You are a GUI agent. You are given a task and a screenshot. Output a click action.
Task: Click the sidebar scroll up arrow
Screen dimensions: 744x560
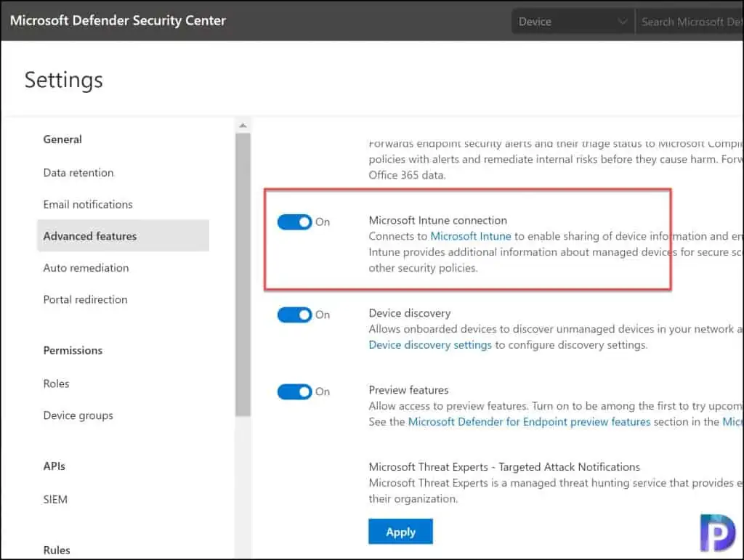243,126
